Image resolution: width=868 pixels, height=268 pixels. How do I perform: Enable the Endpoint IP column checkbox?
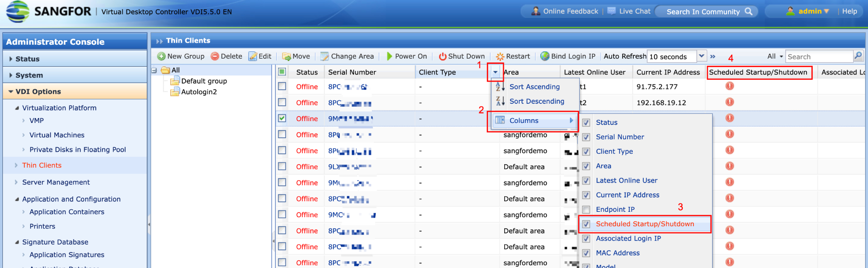(x=586, y=209)
